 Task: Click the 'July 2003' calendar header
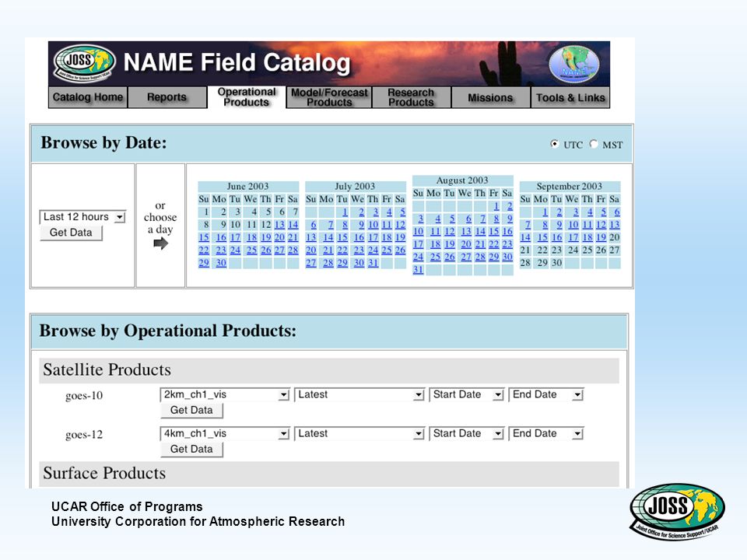click(x=355, y=186)
